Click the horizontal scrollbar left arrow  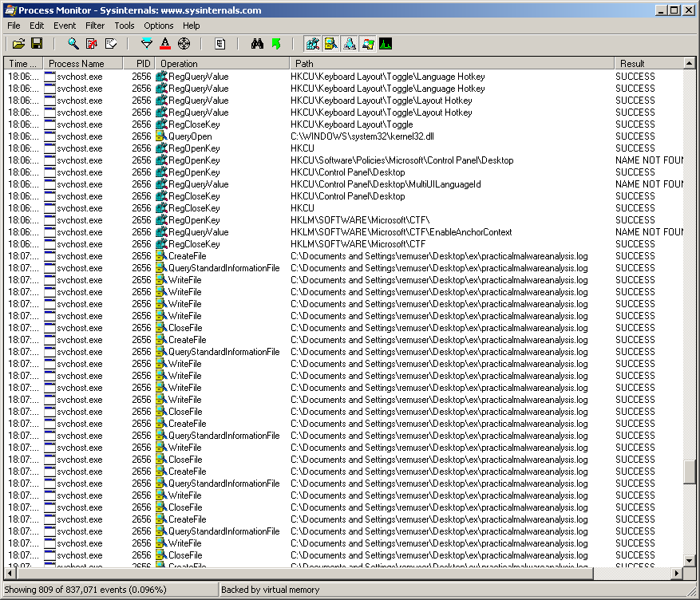[x=10, y=573]
